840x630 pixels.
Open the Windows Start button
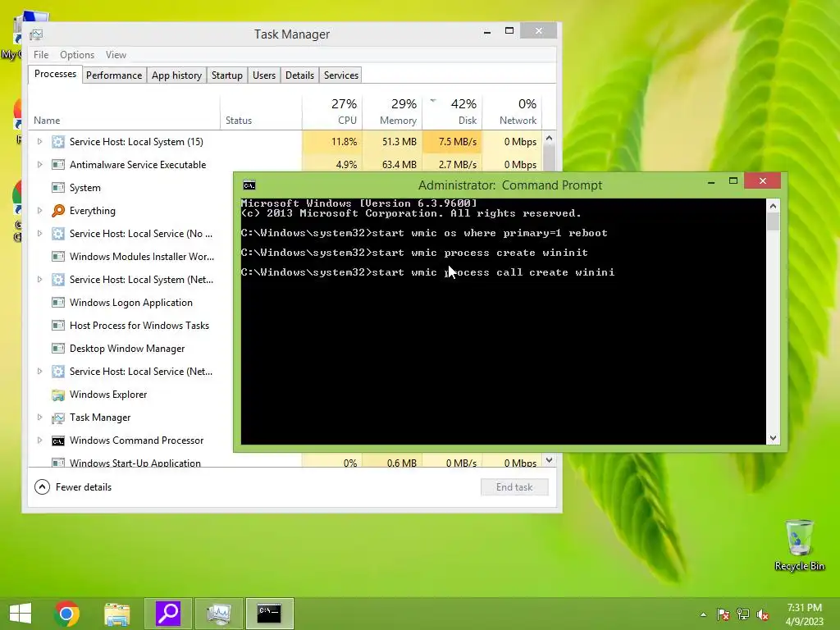(21, 614)
